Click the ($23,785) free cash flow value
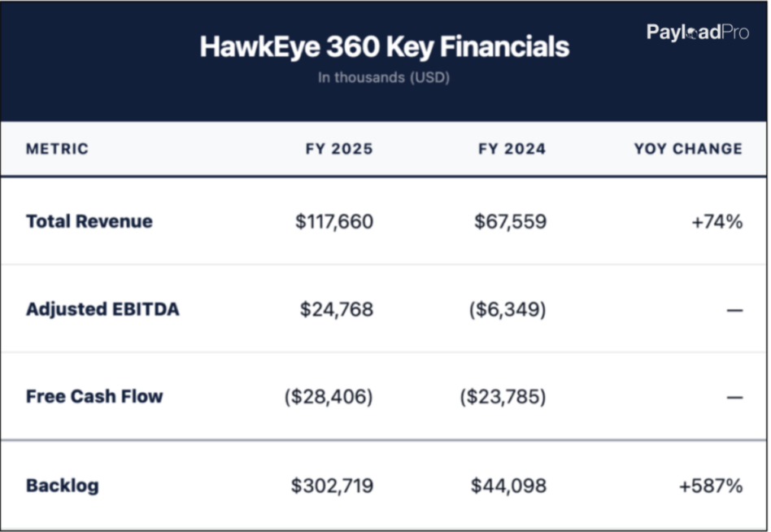 (x=503, y=397)
